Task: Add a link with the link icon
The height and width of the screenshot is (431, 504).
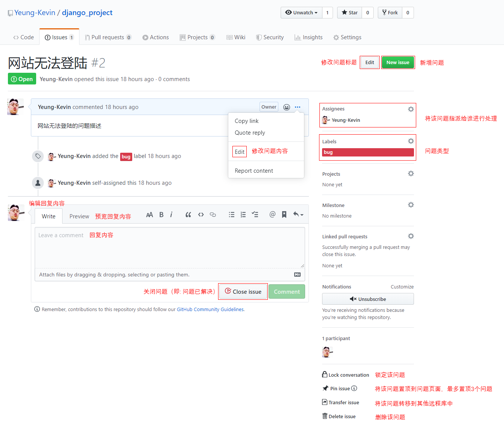Action: pos(213,215)
